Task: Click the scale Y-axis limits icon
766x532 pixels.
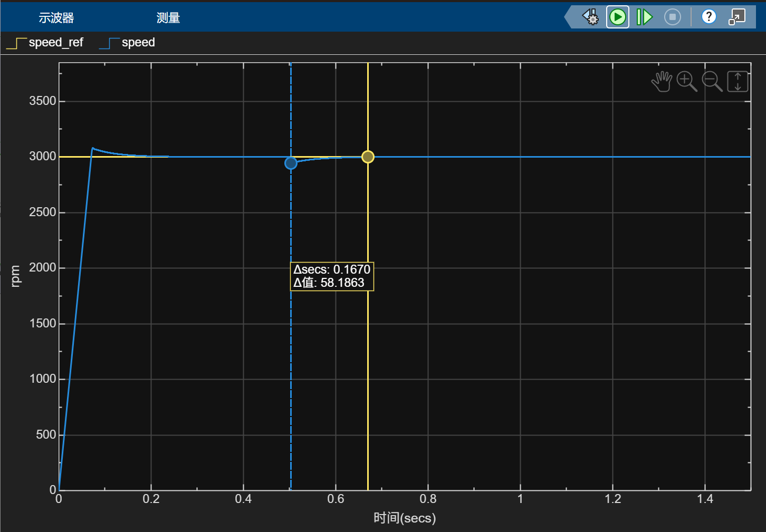Action: tap(738, 82)
